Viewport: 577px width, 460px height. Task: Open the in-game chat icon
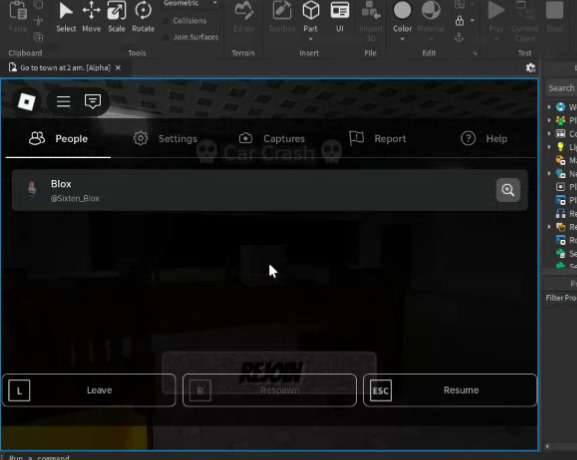(93, 101)
